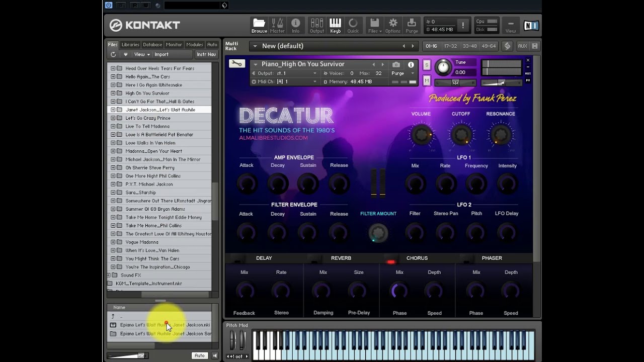This screenshot has width=644, height=362.
Task: Open the Options gear icon
Action: pos(393,25)
